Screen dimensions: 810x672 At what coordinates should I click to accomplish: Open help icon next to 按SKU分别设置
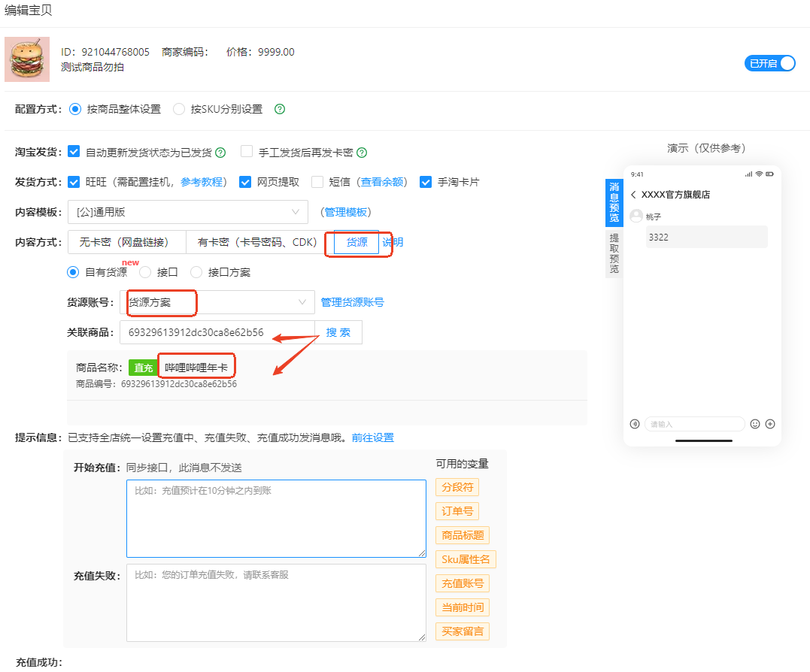click(x=280, y=109)
